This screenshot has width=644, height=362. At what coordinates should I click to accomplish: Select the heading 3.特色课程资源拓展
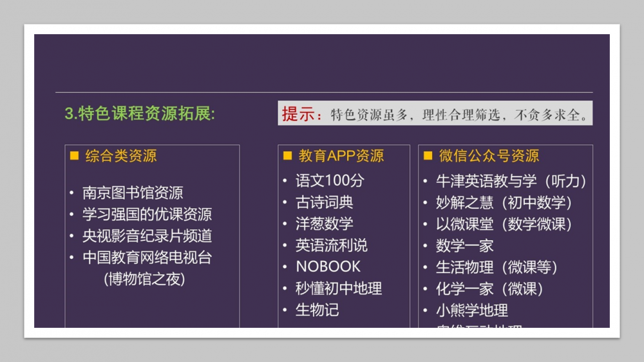pyautogui.click(x=140, y=114)
